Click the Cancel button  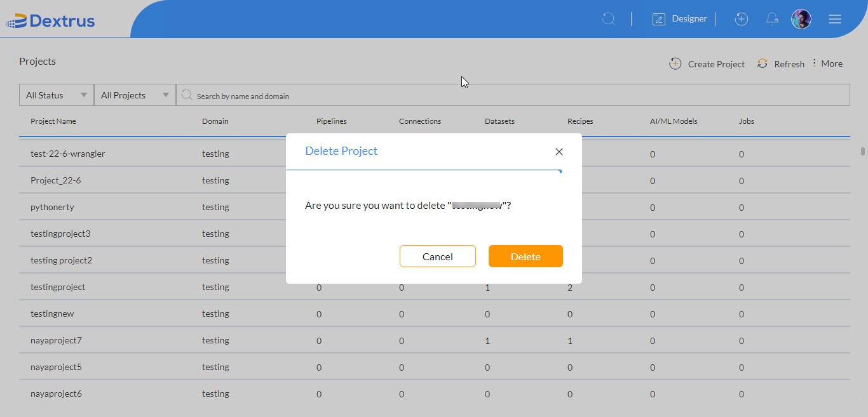pos(438,256)
